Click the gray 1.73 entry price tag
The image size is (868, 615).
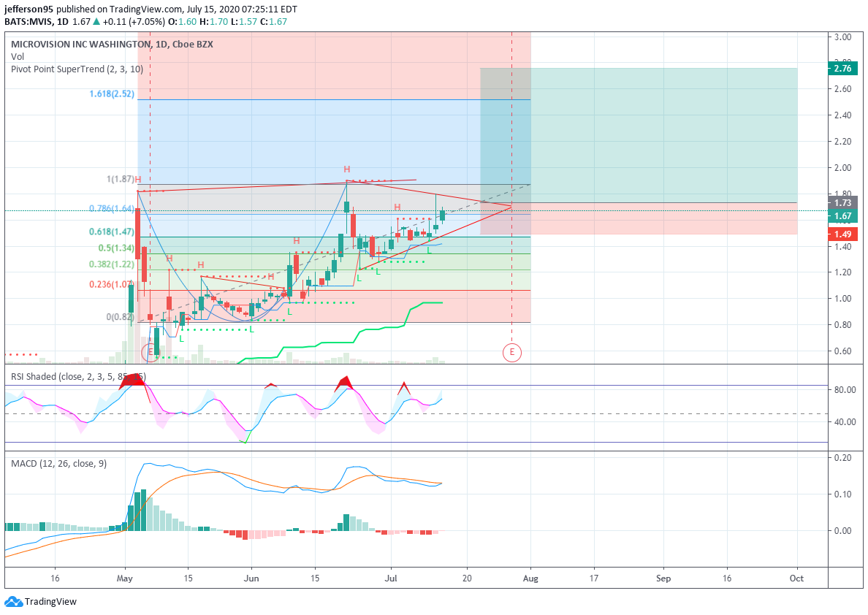[842, 203]
